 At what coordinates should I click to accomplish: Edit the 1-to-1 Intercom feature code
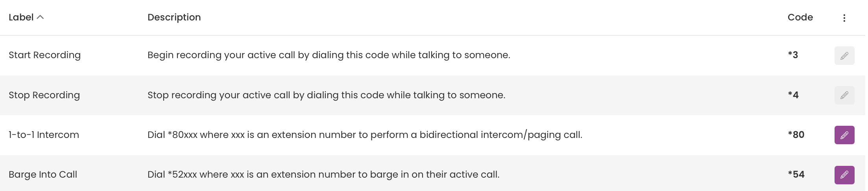tap(844, 135)
